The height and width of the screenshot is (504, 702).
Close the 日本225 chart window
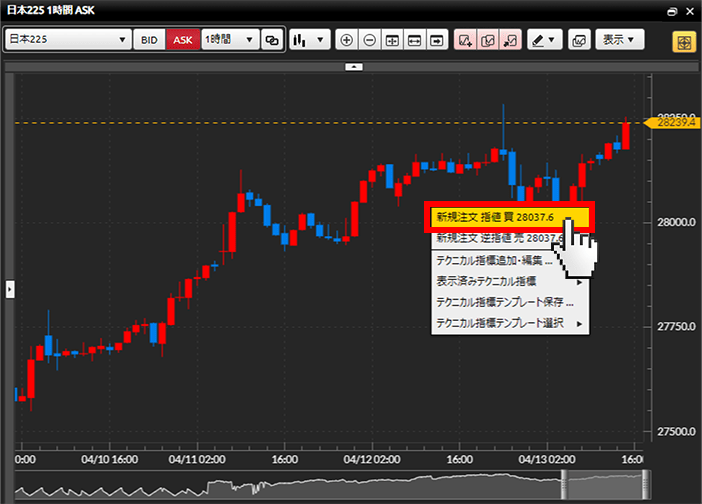click(690, 11)
